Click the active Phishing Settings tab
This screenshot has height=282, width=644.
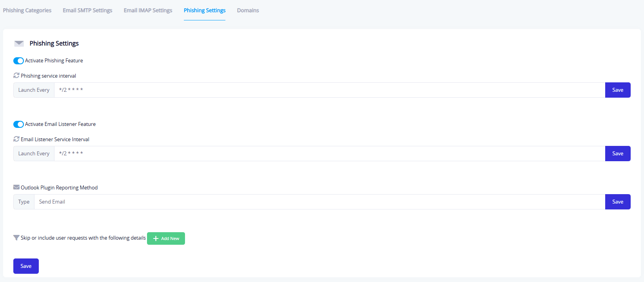tap(205, 11)
